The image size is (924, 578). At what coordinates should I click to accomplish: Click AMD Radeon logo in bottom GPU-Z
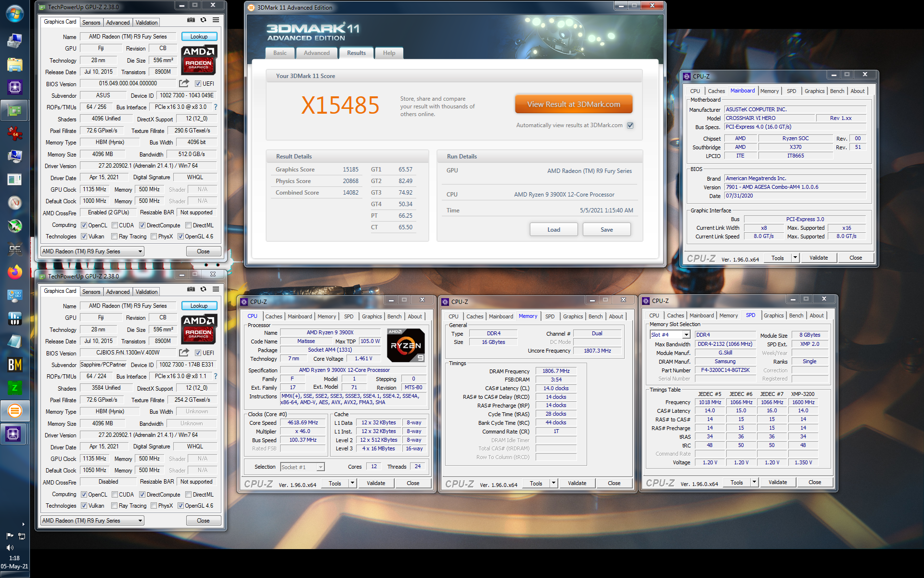click(x=199, y=329)
